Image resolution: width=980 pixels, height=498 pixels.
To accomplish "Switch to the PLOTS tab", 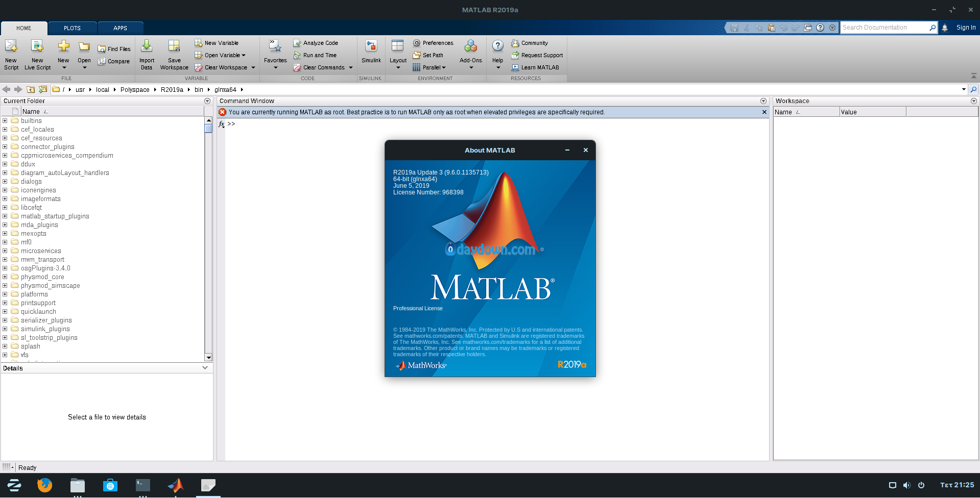I will coord(72,28).
